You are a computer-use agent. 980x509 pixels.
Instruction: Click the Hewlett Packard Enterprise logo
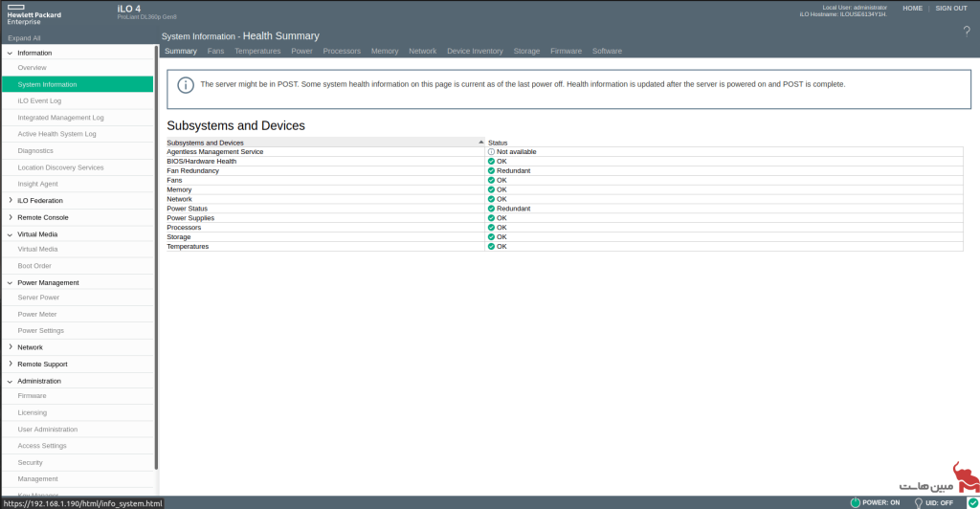point(33,15)
